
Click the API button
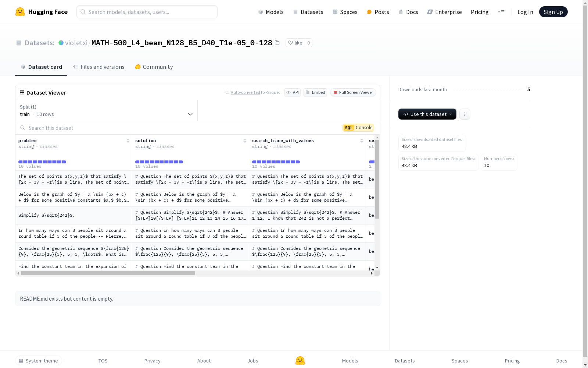[x=293, y=92]
